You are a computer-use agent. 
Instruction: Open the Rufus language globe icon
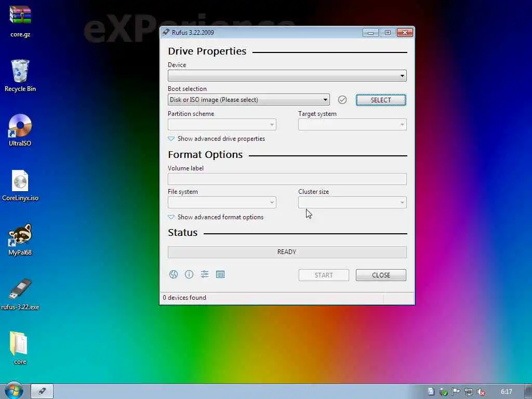click(174, 274)
